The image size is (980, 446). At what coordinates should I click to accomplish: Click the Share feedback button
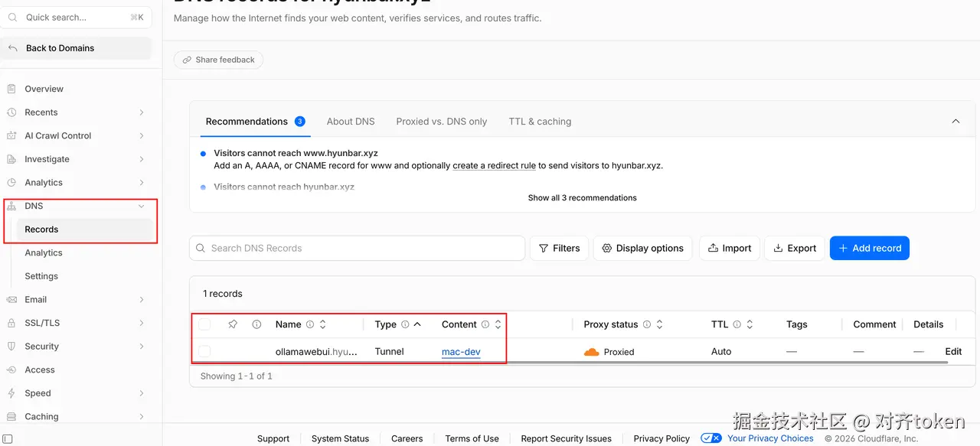pyautogui.click(x=218, y=60)
